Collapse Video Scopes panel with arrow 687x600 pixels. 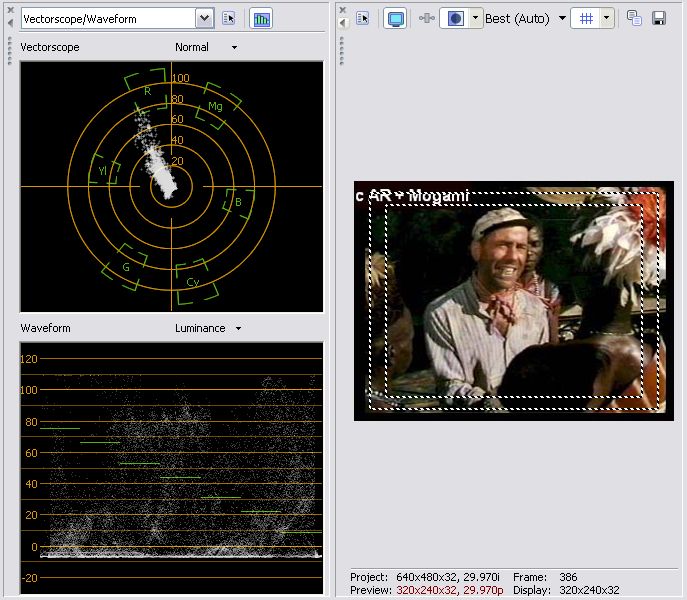click(11, 22)
